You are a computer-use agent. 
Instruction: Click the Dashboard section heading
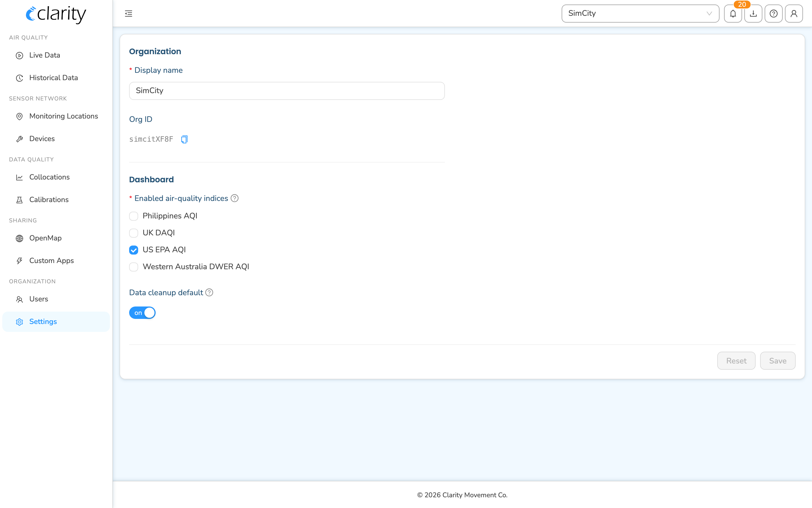(151, 179)
